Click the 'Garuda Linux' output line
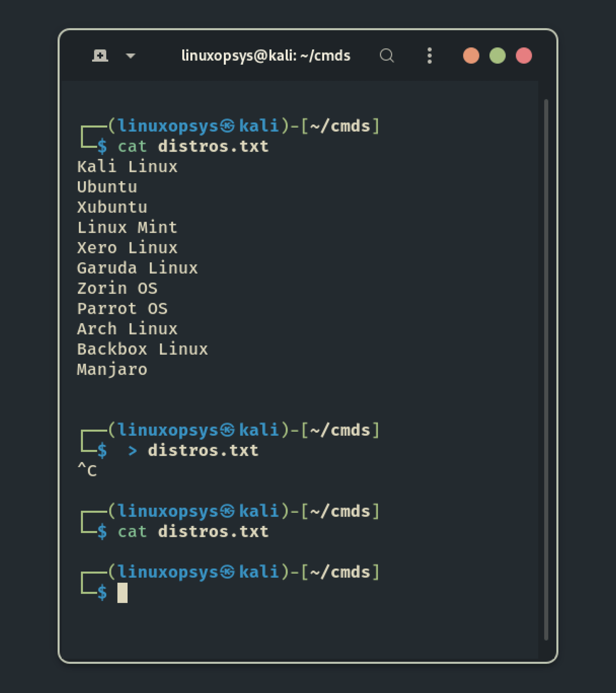The width and height of the screenshot is (616, 693). [137, 268]
